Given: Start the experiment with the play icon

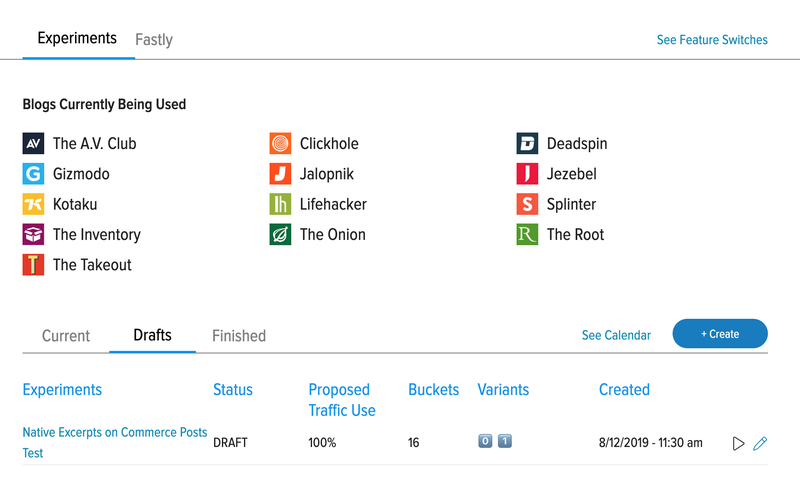Looking at the screenshot, I should 738,443.
